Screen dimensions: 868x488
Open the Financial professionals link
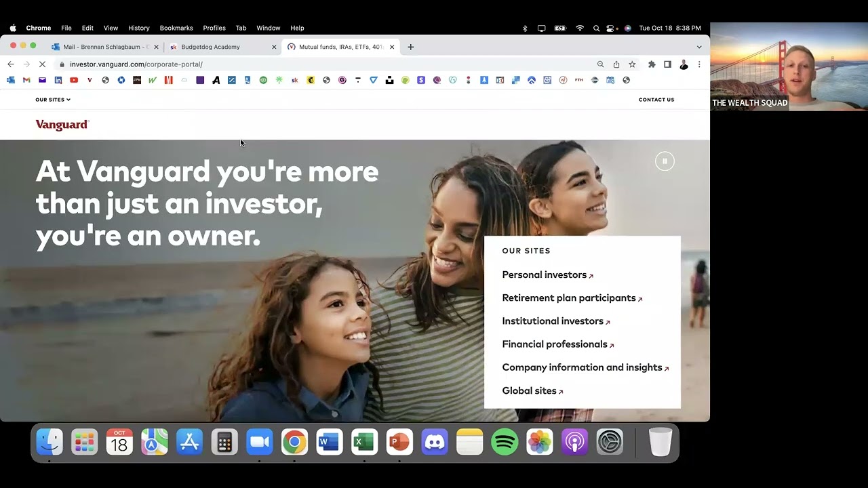point(558,344)
